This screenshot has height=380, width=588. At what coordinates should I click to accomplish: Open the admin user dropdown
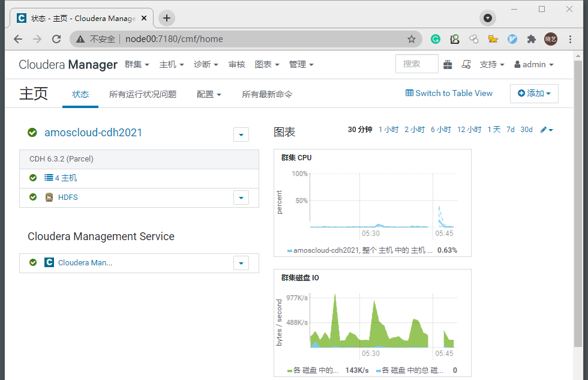pos(534,64)
